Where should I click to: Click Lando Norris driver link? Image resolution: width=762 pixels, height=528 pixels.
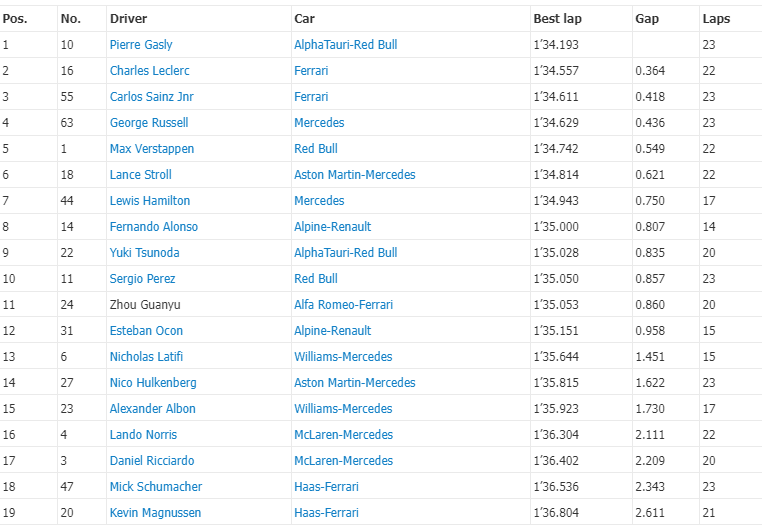pos(143,435)
